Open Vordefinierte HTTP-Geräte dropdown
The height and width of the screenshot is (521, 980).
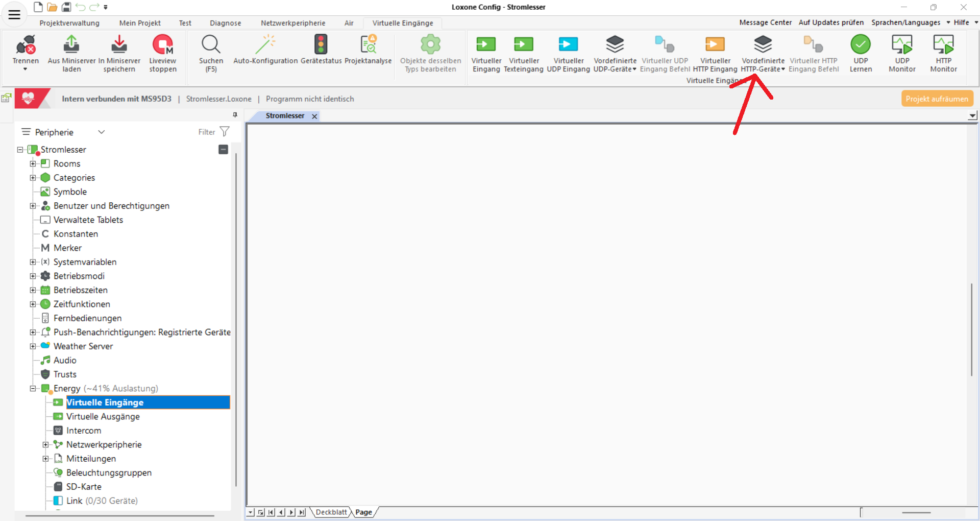(763, 51)
